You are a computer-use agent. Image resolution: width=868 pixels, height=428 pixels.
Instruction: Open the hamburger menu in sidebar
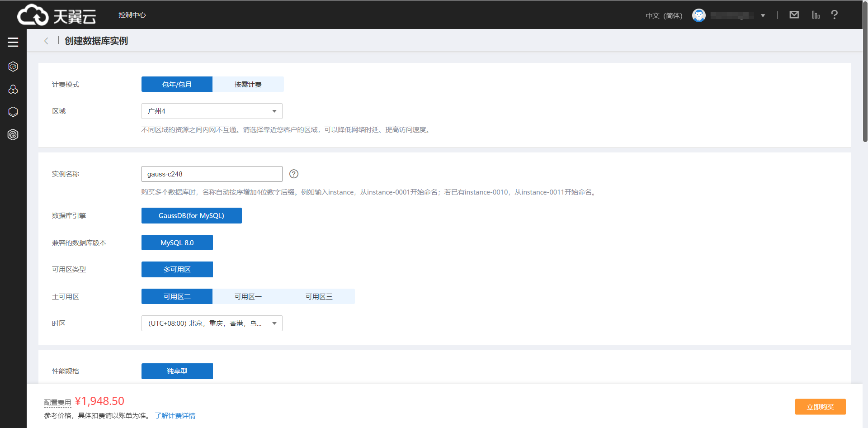pos(13,42)
